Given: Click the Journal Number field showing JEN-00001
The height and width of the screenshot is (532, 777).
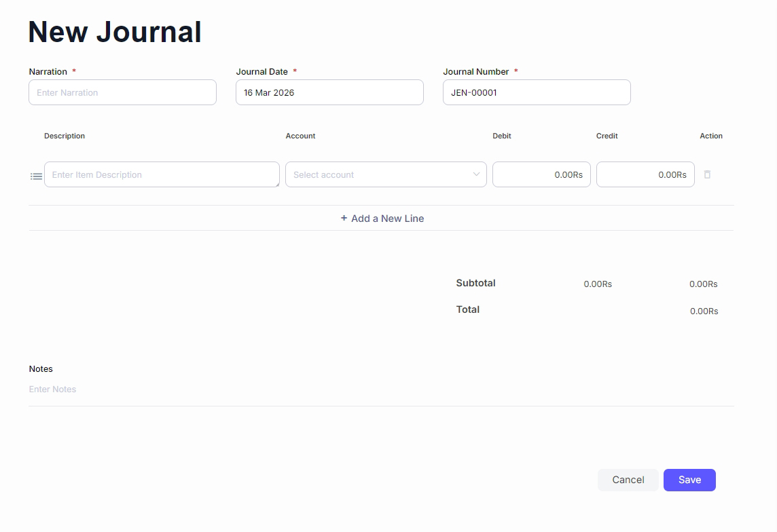Looking at the screenshot, I should coord(537,92).
